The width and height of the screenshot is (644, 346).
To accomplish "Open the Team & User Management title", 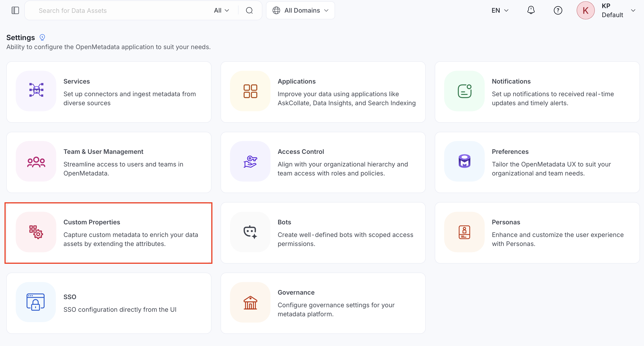I will coord(103,152).
